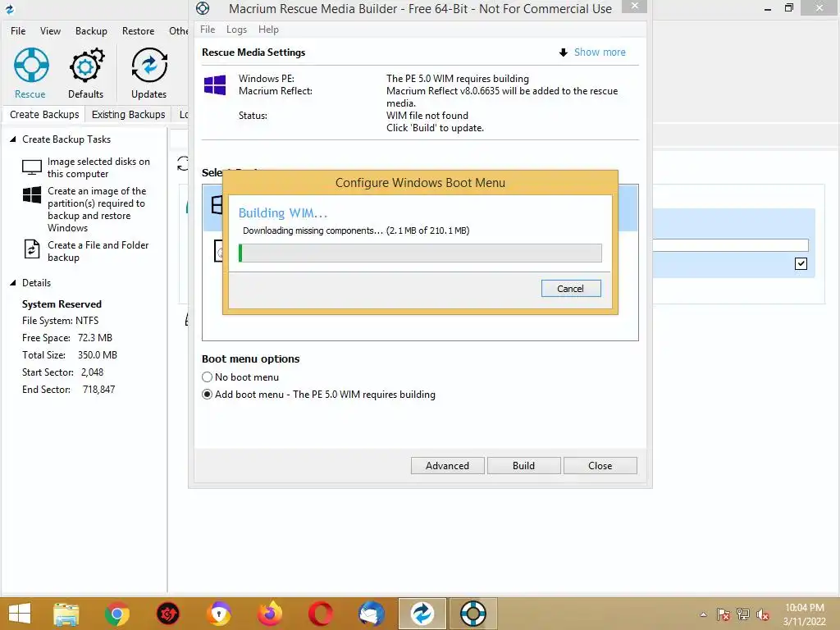The image size is (840, 630).
Task: Click the Advanced button
Action: click(x=447, y=466)
